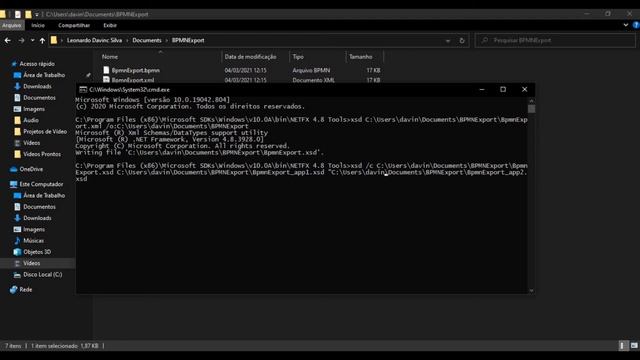Viewport: 640px width, 360px height.
Task: Select the BpmnExport.xml file
Action: click(x=133, y=80)
